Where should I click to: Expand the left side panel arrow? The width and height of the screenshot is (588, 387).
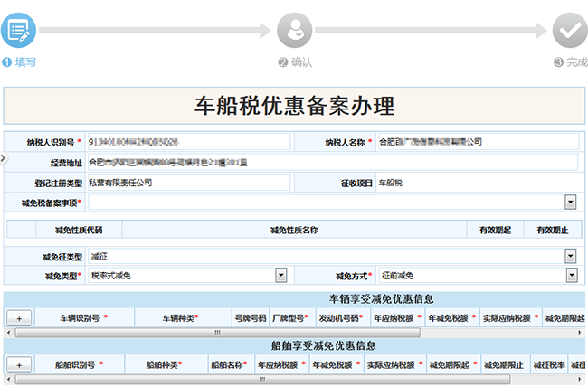[x=3, y=158]
